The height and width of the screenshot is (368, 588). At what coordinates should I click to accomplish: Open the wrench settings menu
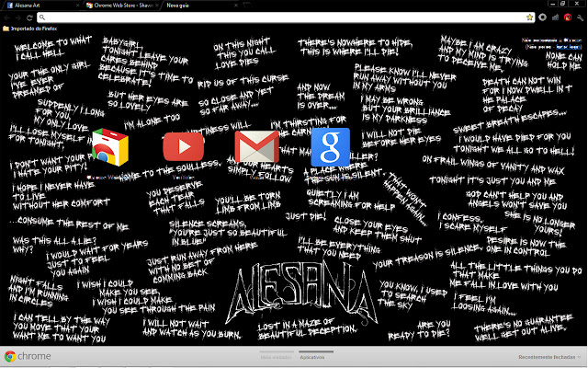(x=580, y=17)
